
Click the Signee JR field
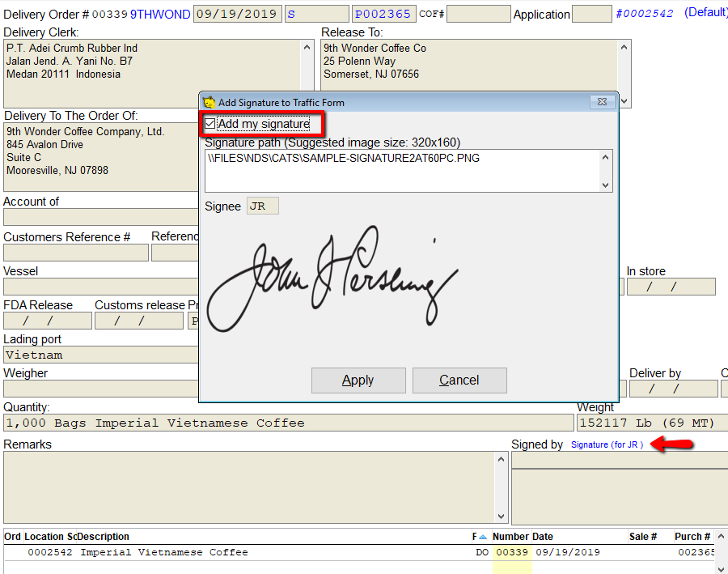point(262,206)
